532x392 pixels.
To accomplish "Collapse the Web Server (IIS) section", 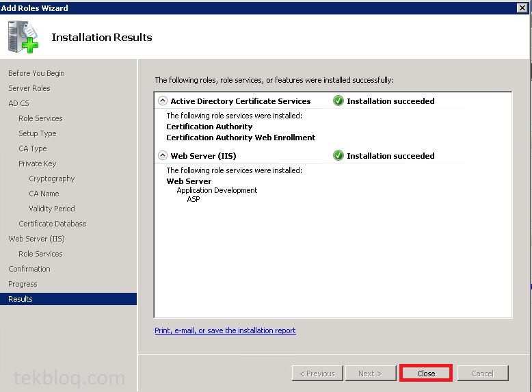I will point(163,155).
